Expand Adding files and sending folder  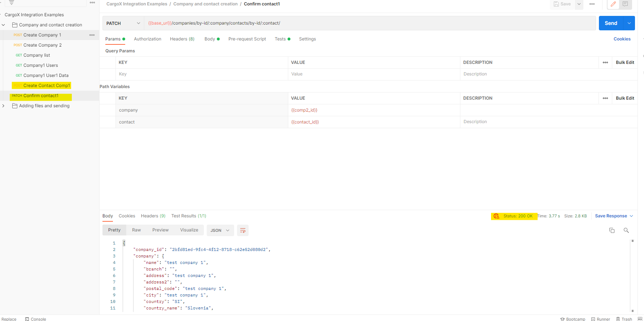[x=4, y=106]
